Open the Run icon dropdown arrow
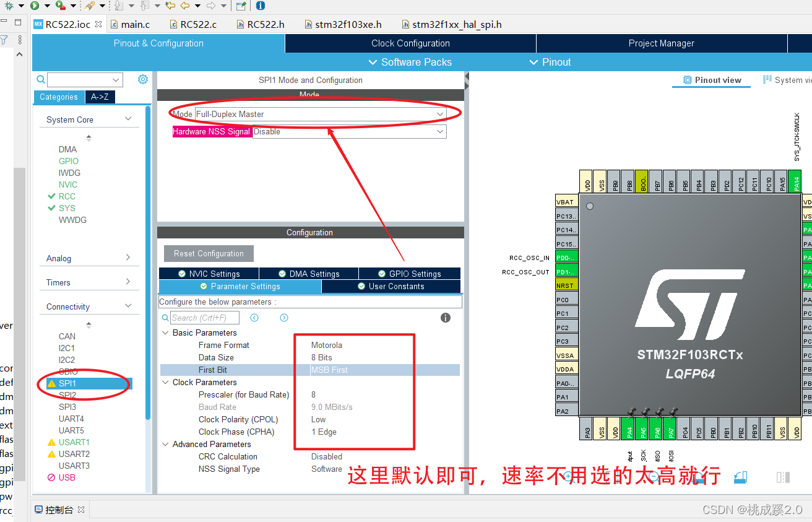Viewport: 812px width, 522px height. click(x=46, y=6)
